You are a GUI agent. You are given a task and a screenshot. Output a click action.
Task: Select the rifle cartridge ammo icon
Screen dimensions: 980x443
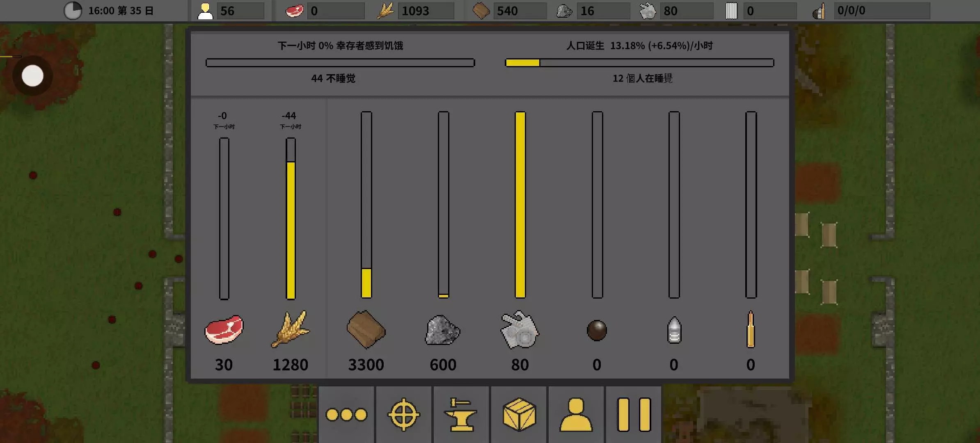click(751, 329)
